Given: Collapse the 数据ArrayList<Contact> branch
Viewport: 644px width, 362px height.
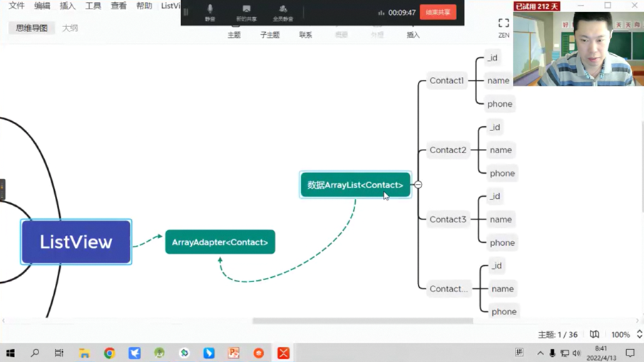Looking at the screenshot, I should click(x=418, y=185).
